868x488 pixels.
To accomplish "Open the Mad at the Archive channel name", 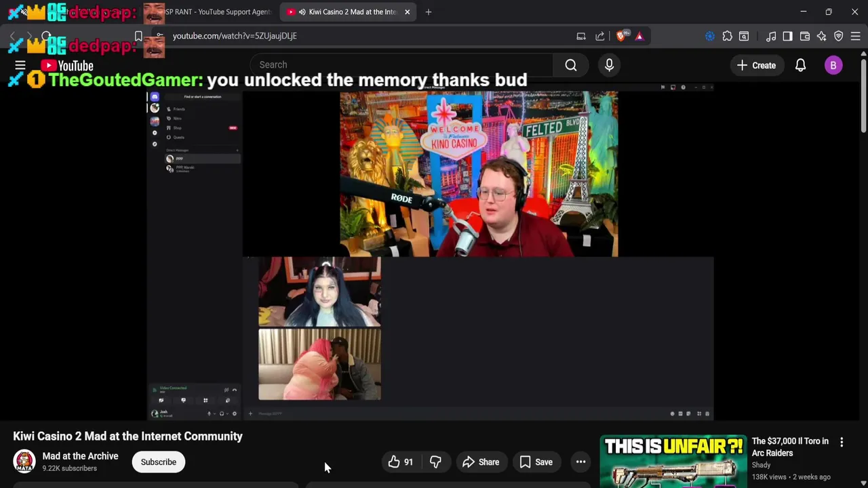I will pyautogui.click(x=80, y=456).
